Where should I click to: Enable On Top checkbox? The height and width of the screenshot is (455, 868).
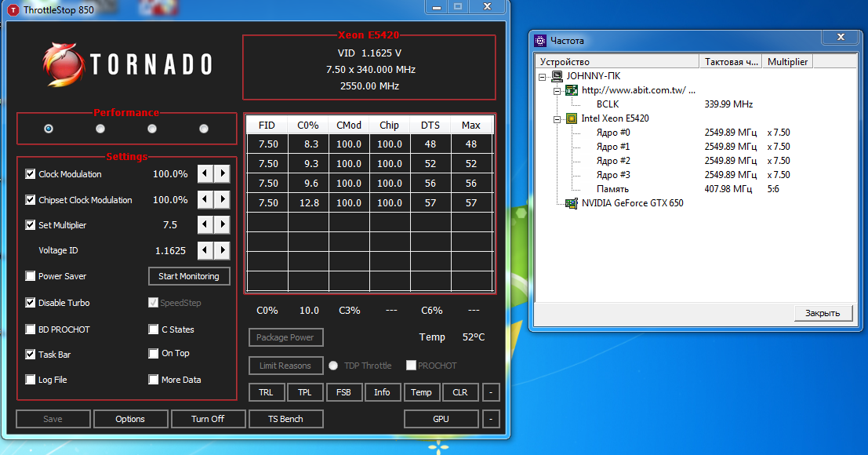(x=154, y=353)
